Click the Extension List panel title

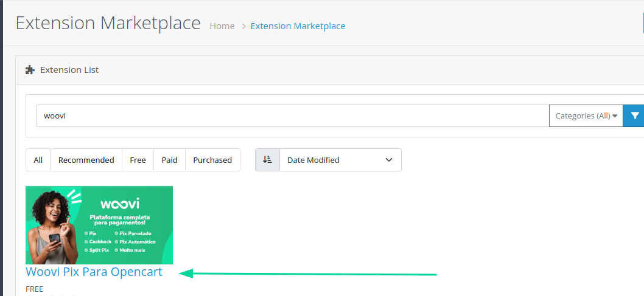tap(69, 70)
